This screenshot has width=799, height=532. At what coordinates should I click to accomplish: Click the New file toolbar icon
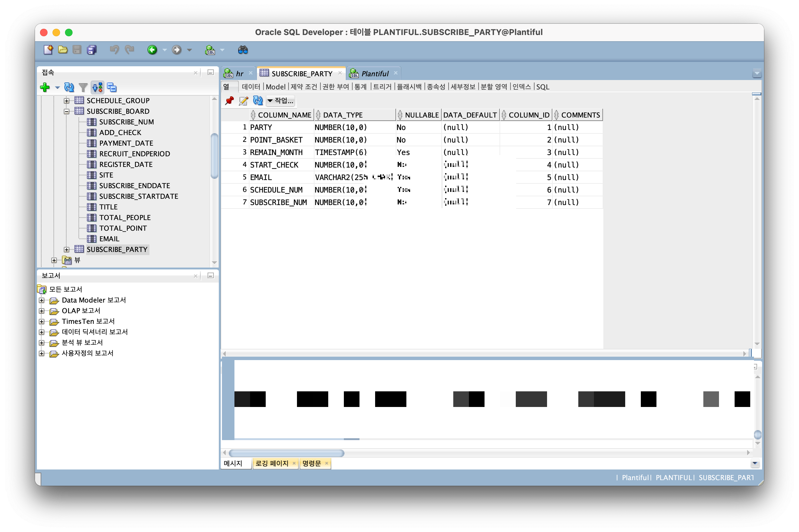click(48, 50)
